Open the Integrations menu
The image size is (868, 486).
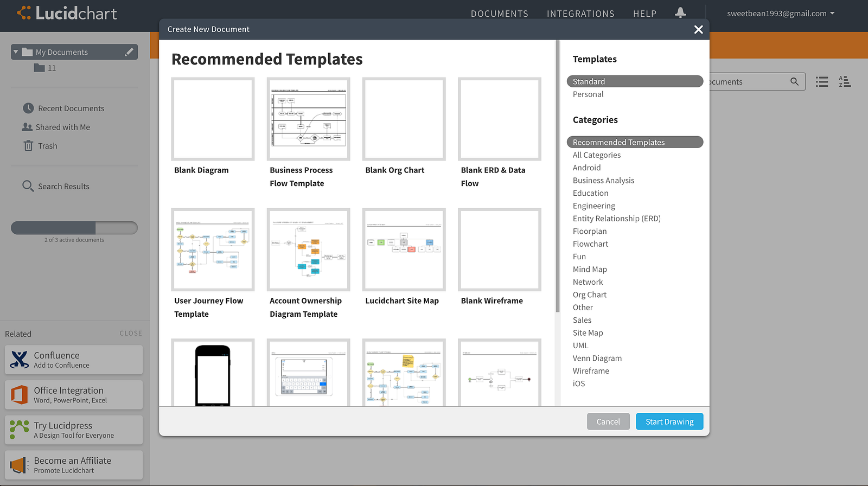[580, 14]
